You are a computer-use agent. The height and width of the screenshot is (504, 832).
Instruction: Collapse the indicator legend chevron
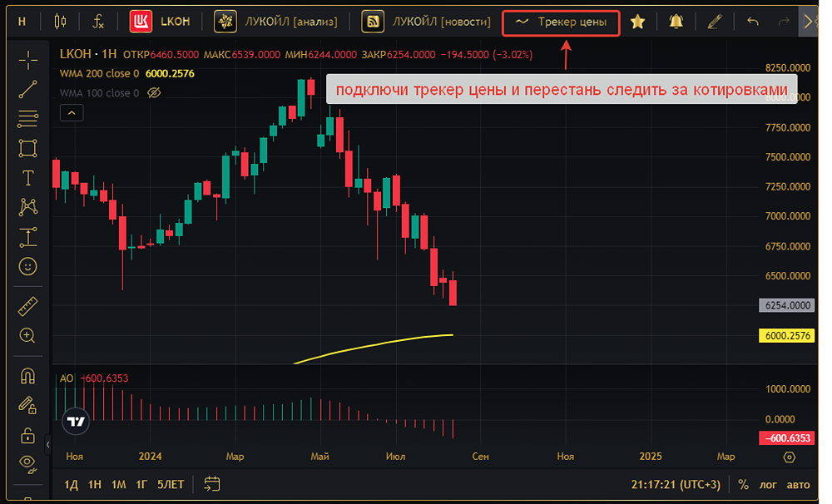point(72,113)
